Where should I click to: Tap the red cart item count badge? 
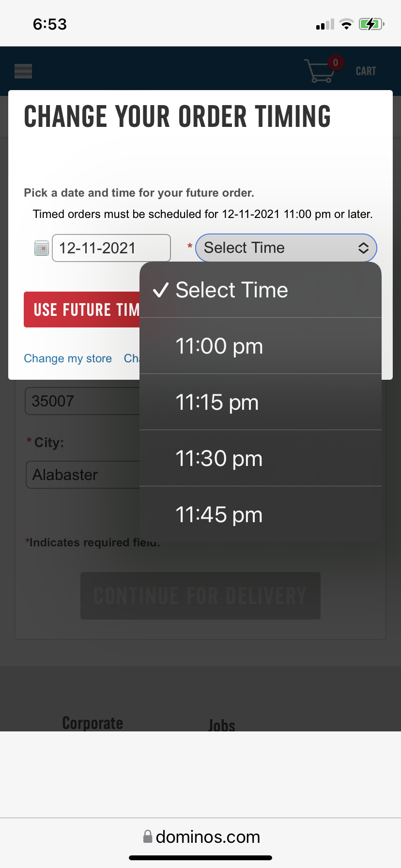click(x=336, y=62)
